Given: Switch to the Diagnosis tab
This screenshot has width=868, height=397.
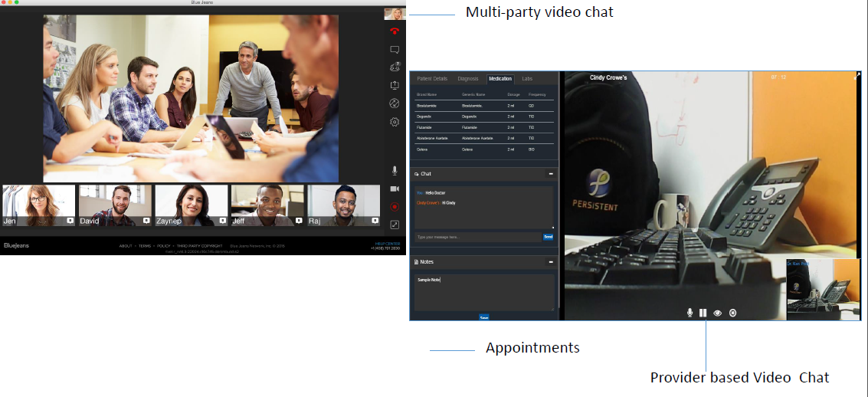Looking at the screenshot, I should pyautogui.click(x=468, y=79).
